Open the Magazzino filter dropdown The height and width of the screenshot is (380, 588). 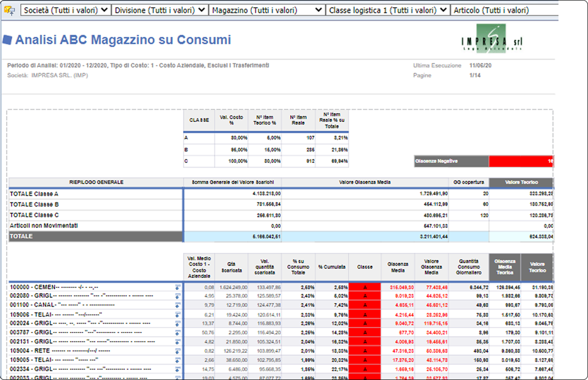tap(267, 10)
